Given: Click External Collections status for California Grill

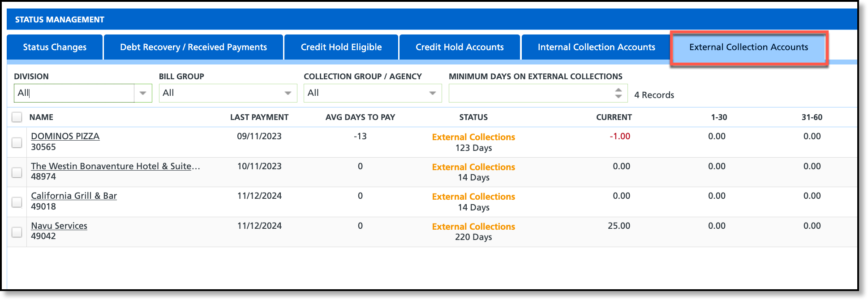Looking at the screenshot, I should (x=473, y=197).
